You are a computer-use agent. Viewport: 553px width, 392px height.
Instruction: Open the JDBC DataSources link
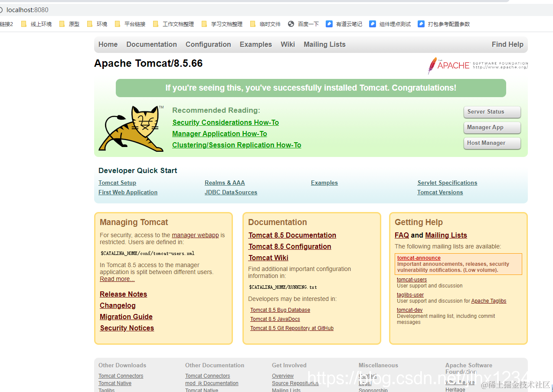(x=231, y=192)
